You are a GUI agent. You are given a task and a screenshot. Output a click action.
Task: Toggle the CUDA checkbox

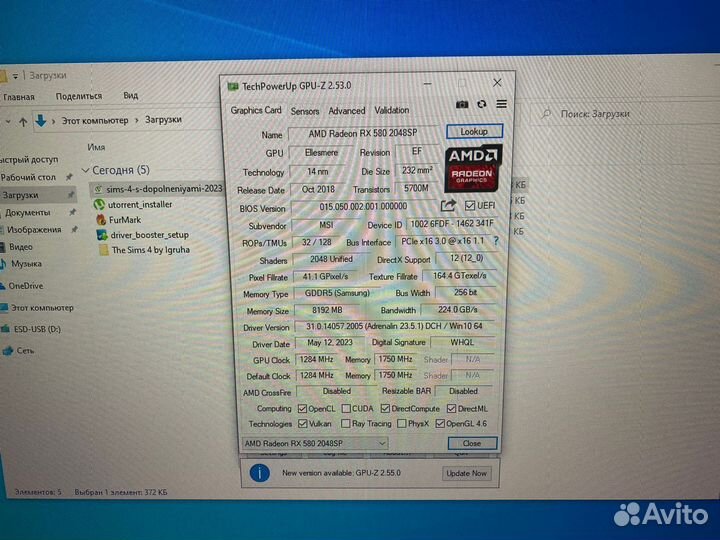tap(346, 408)
